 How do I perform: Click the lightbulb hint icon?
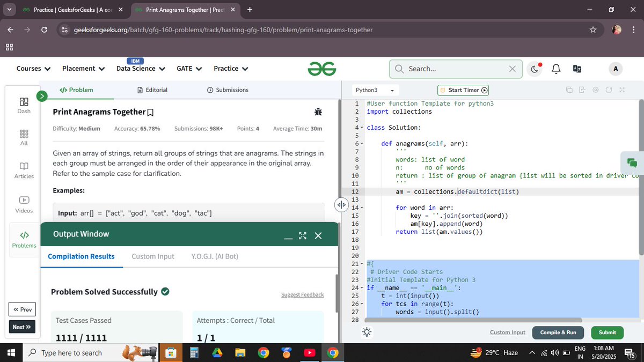point(367,332)
